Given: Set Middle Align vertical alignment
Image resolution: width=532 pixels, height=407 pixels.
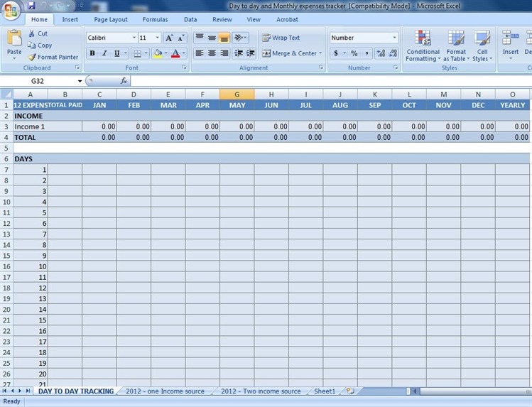Looking at the screenshot, I should coord(212,38).
